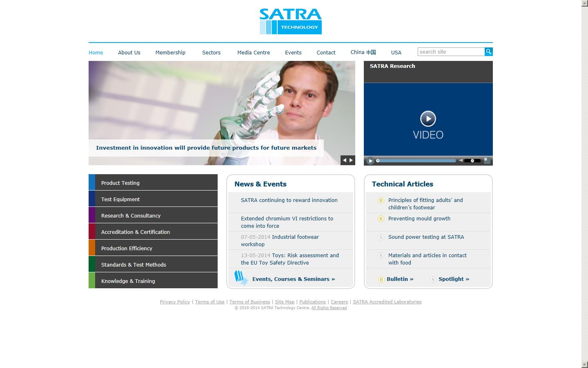Expand the Sectors navigation item
The width and height of the screenshot is (588, 368).
211,52
